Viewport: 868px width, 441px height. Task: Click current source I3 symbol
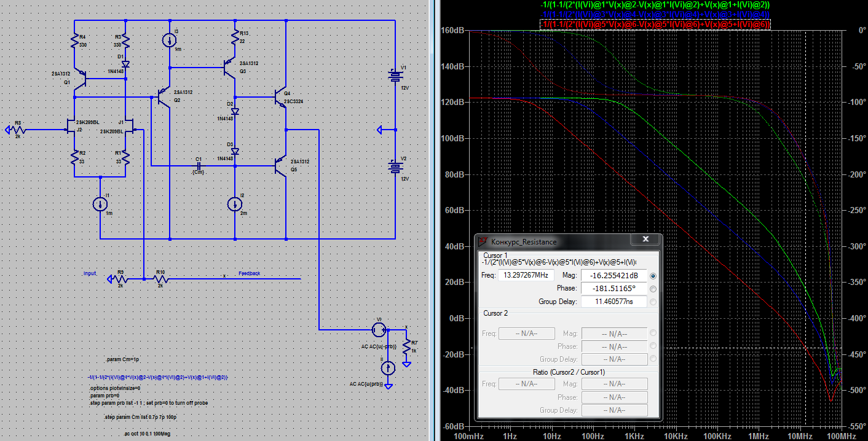168,41
